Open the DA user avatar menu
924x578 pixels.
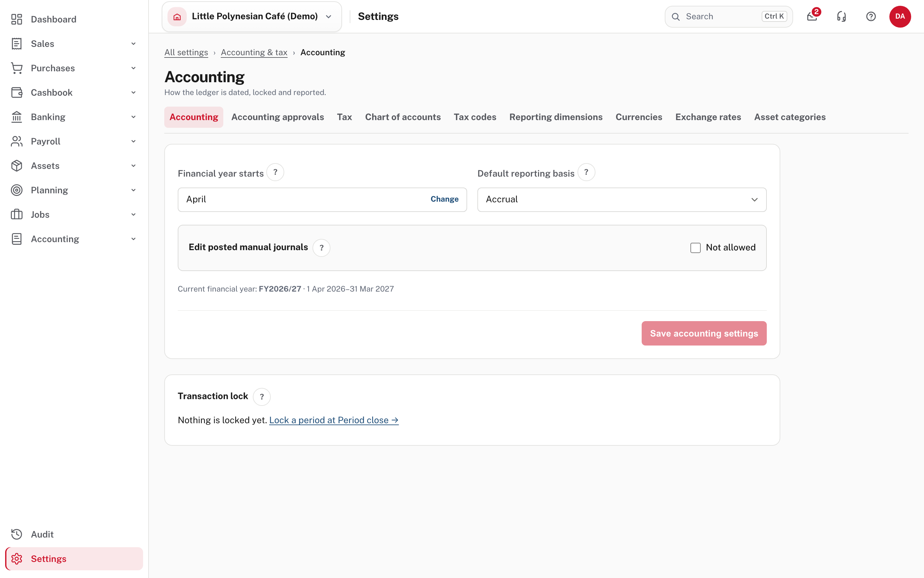click(x=900, y=16)
